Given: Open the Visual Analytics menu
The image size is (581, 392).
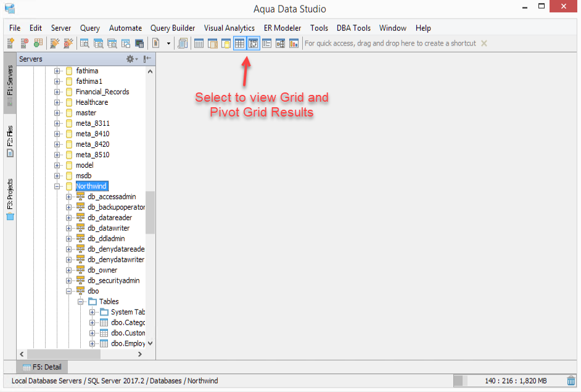Looking at the screenshot, I should point(229,28).
